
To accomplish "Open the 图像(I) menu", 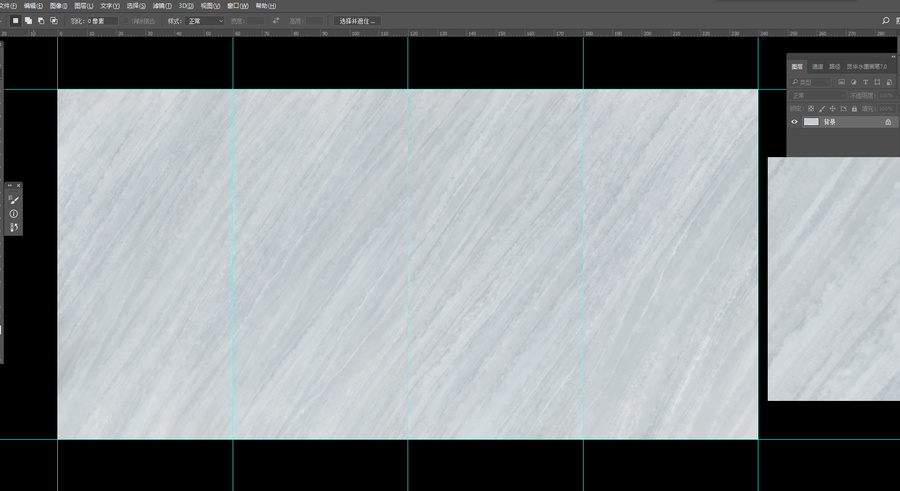I will (59, 6).
